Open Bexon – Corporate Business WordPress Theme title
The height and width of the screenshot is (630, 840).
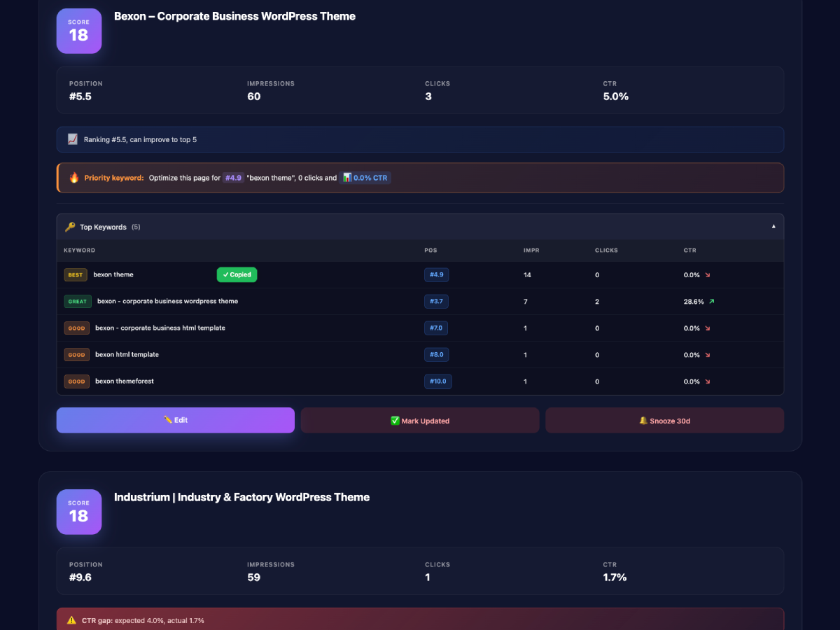(234, 16)
